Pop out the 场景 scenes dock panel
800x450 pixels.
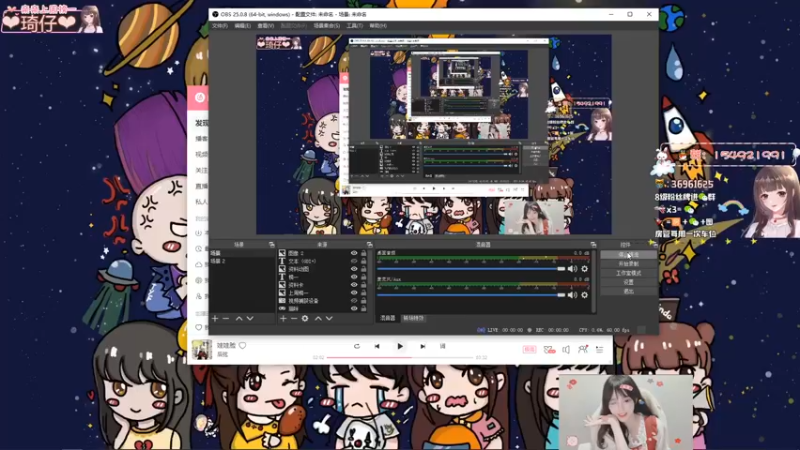pos(271,245)
